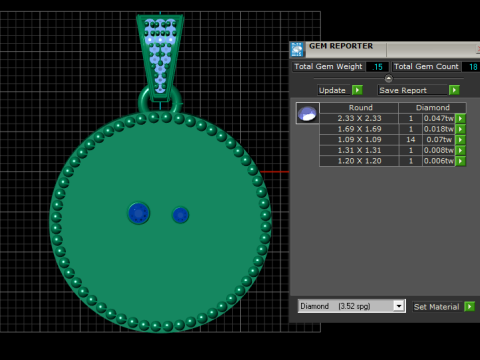Click the Total Gem Weight value .15
Image resolution: width=480 pixels, height=360 pixels.
[377, 67]
